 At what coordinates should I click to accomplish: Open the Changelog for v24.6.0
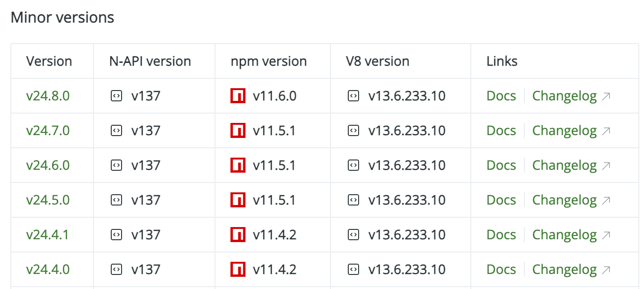click(565, 165)
